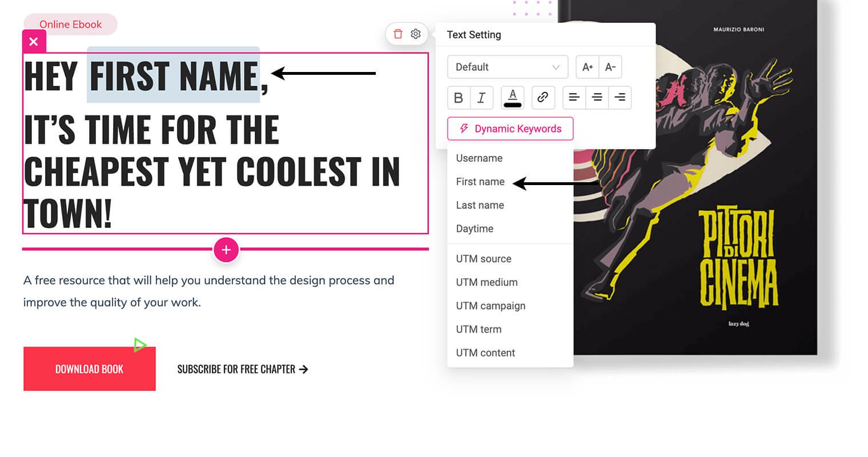The height and width of the screenshot is (457, 868).
Task: Close the text block with X button
Action: tap(34, 41)
